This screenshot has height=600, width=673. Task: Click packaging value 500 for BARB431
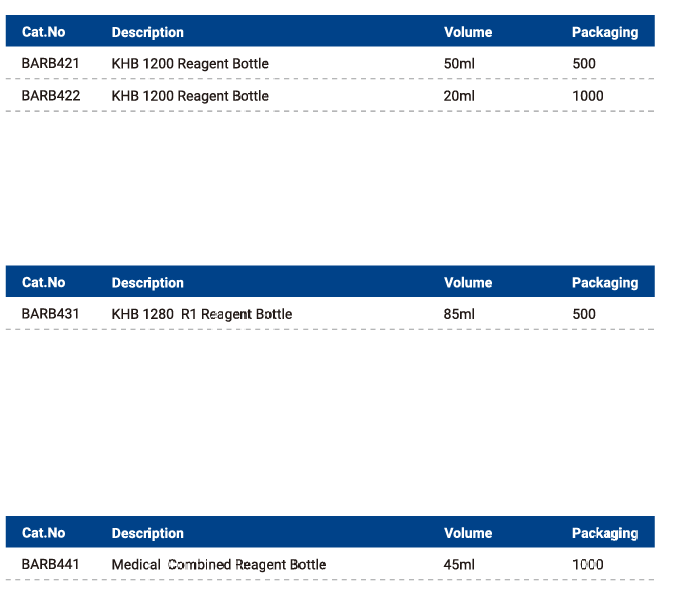pyautogui.click(x=584, y=314)
